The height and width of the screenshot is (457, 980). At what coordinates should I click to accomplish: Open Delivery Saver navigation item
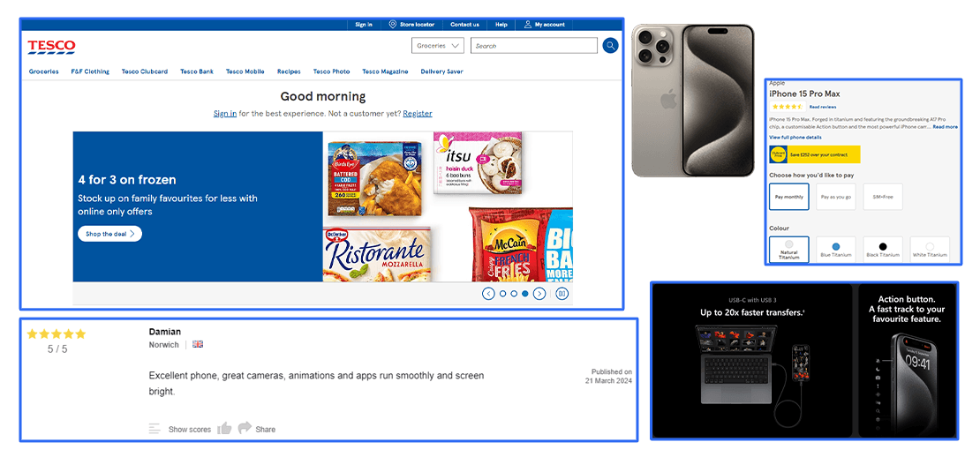pyautogui.click(x=441, y=71)
